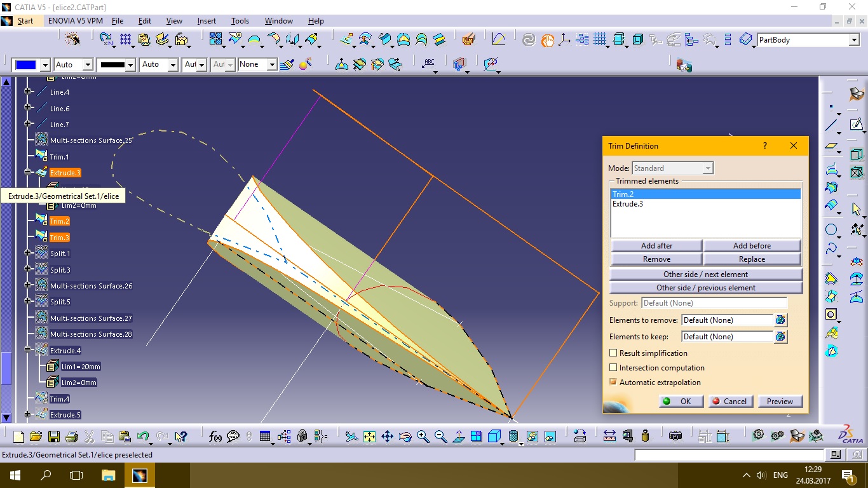Select Extrude.3 in Trimmed elements list
The height and width of the screenshot is (488, 868).
(705, 204)
